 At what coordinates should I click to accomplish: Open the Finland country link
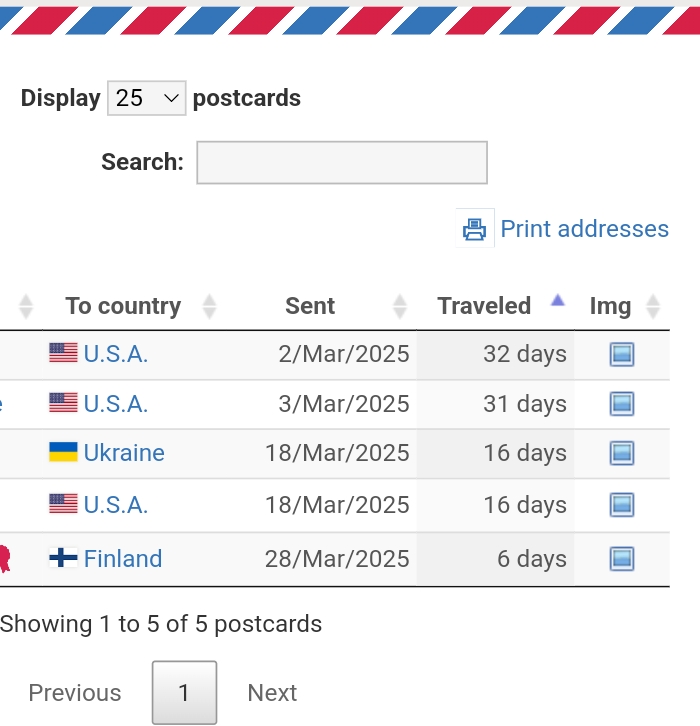tap(123, 558)
